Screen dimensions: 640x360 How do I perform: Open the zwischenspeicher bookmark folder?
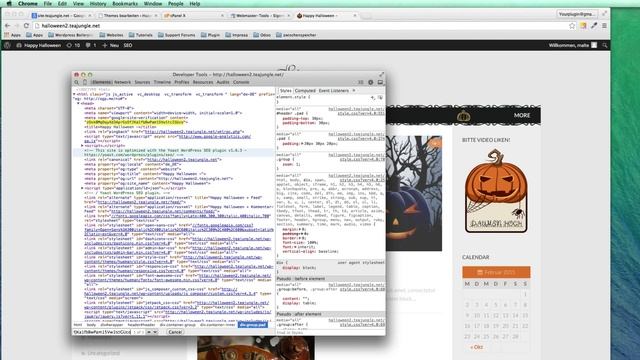[x=296, y=35]
